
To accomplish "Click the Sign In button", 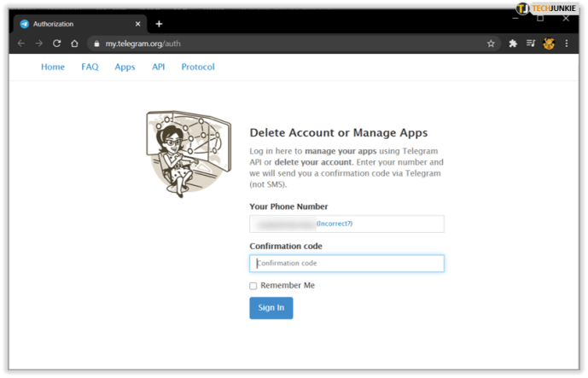I will tap(271, 308).
